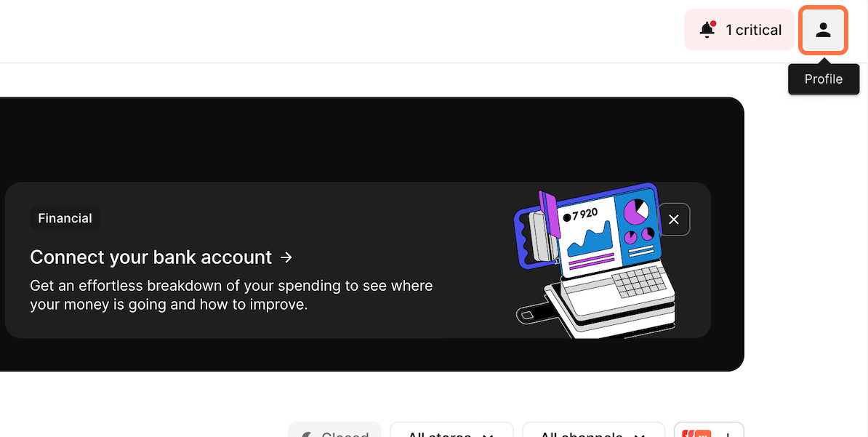Image resolution: width=868 pixels, height=437 pixels.
Task: Click the plus next to channel logos
Action: (728, 435)
